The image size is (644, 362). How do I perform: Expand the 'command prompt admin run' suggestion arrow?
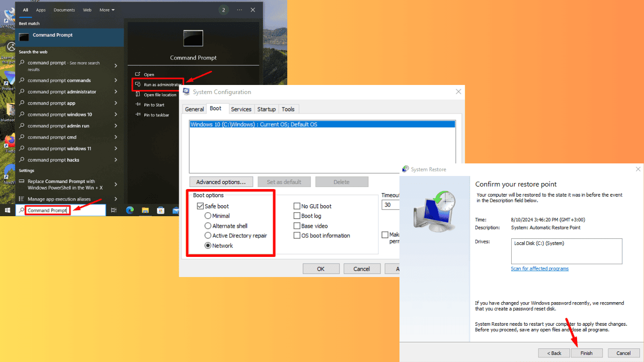(x=116, y=126)
